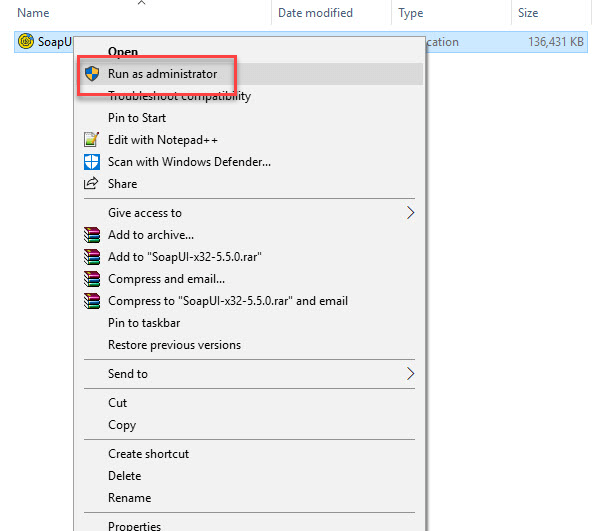Open Properties of the file
Viewport: 601px width, 531px height.
[134, 524]
